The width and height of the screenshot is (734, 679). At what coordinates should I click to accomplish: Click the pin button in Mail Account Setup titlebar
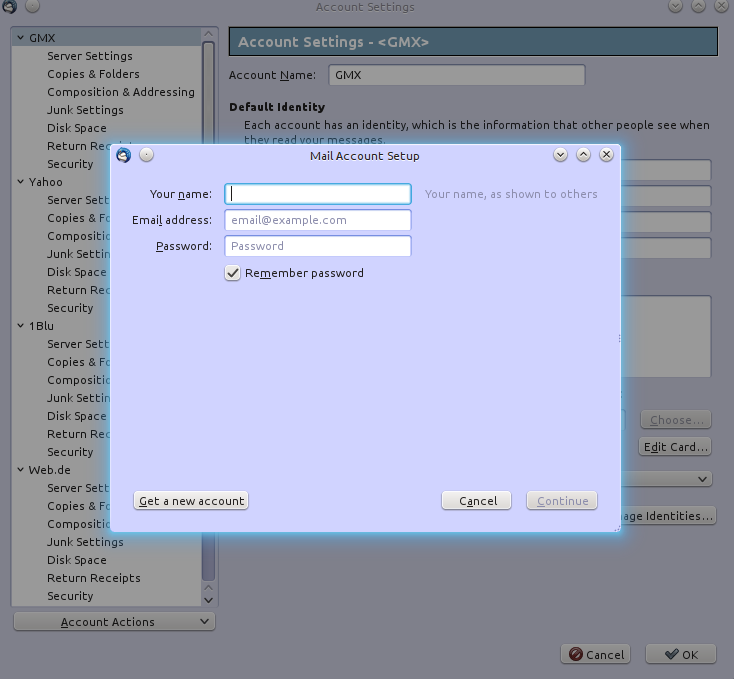coord(147,155)
